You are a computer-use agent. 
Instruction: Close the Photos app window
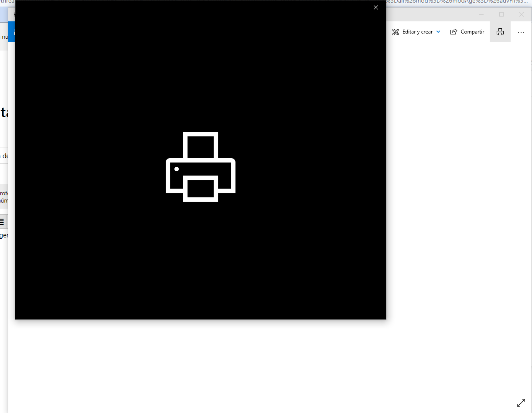pos(522,14)
